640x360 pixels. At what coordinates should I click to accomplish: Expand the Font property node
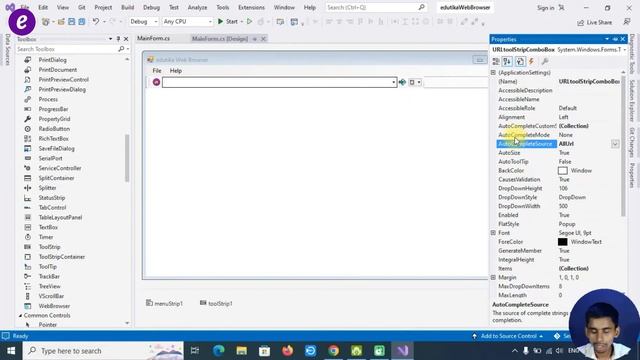click(493, 233)
